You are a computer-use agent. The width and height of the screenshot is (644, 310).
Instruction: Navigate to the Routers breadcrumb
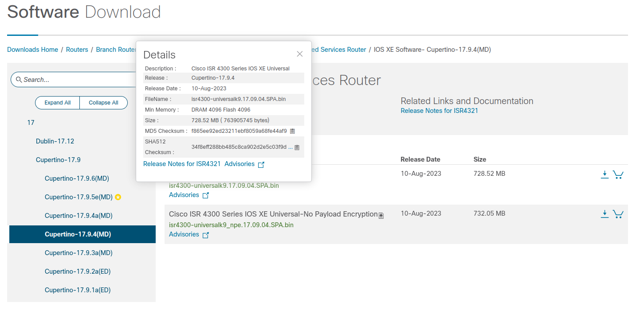(x=77, y=50)
